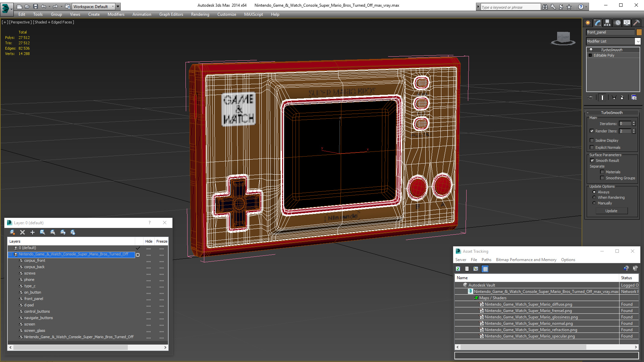Select Manually update option
Viewport: 644px width, 362px height.
594,203
